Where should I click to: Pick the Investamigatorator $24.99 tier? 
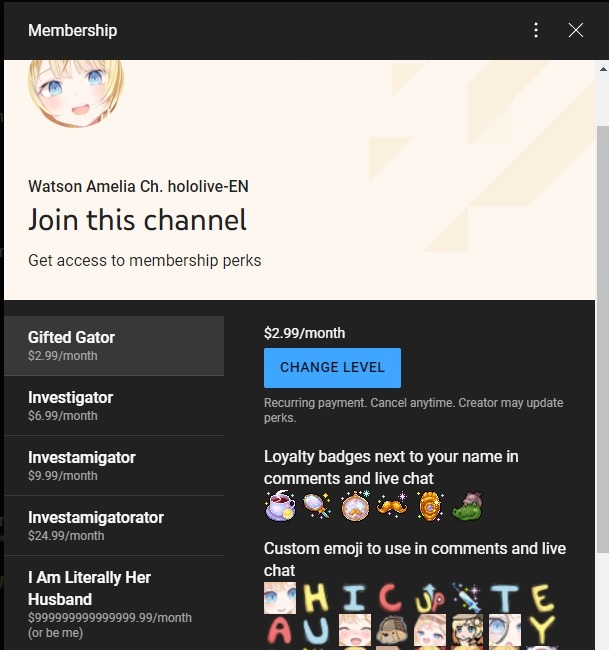click(x=114, y=526)
